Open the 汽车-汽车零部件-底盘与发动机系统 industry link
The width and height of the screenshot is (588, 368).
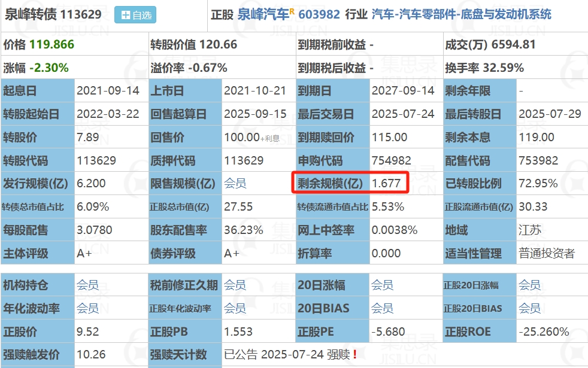pyautogui.click(x=461, y=14)
